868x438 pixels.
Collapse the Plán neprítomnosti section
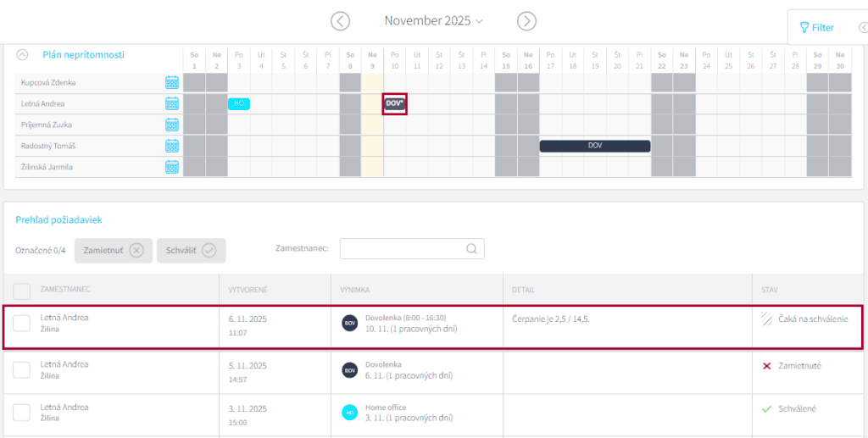tap(23, 55)
